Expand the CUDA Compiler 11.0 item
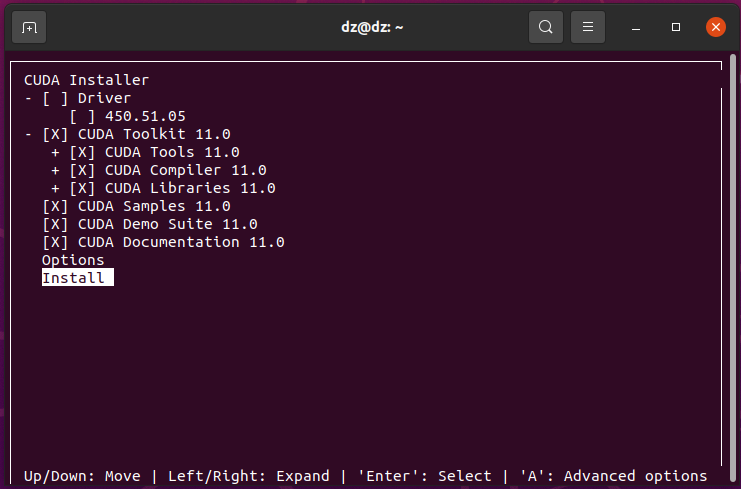Viewport: 741px width, 489px height. tap(56, 170)
